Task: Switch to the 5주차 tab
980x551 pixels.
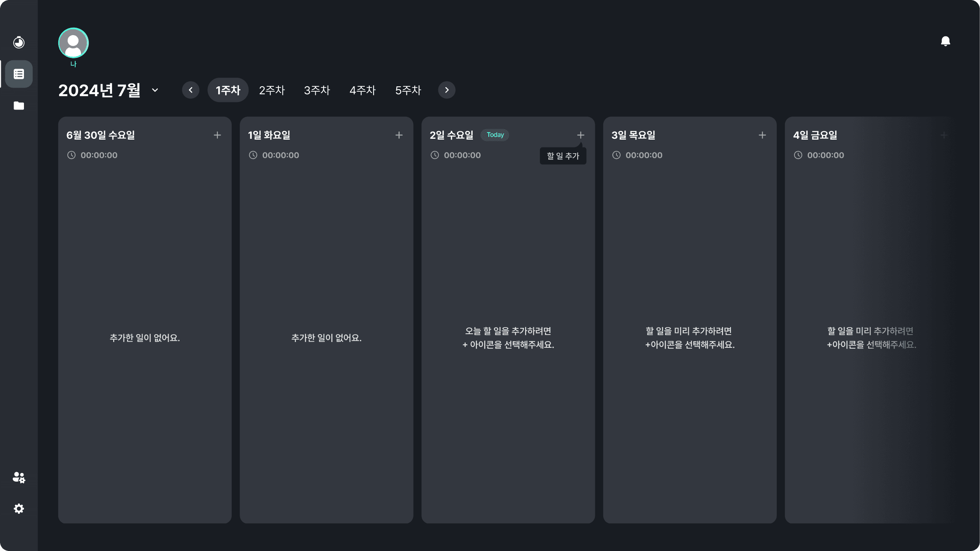Action: (408, 90)
